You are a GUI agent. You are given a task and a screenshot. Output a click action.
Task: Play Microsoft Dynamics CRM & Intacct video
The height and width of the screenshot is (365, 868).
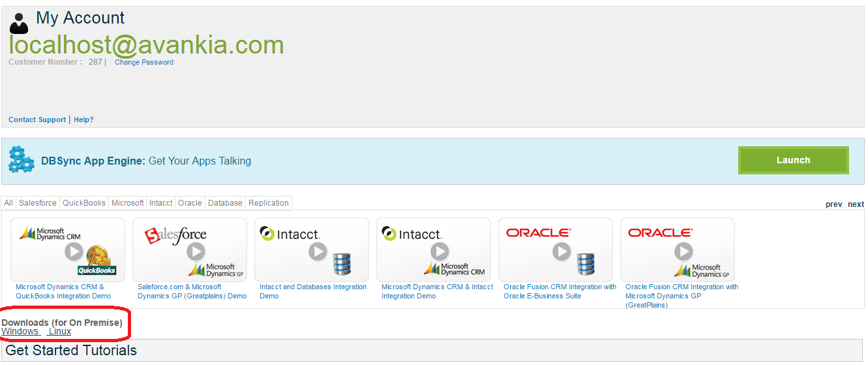point(440,251)
